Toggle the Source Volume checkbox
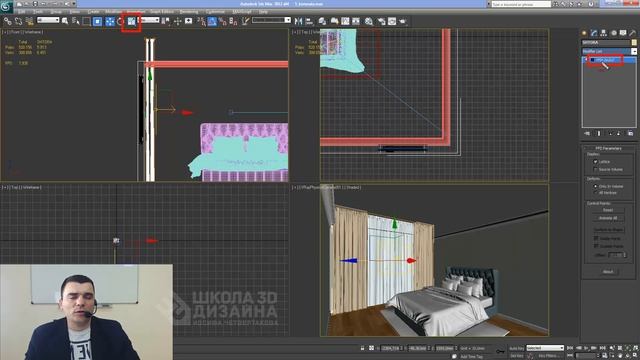The height and width of the screenshot is (360, 640). [x=595, y=169]
